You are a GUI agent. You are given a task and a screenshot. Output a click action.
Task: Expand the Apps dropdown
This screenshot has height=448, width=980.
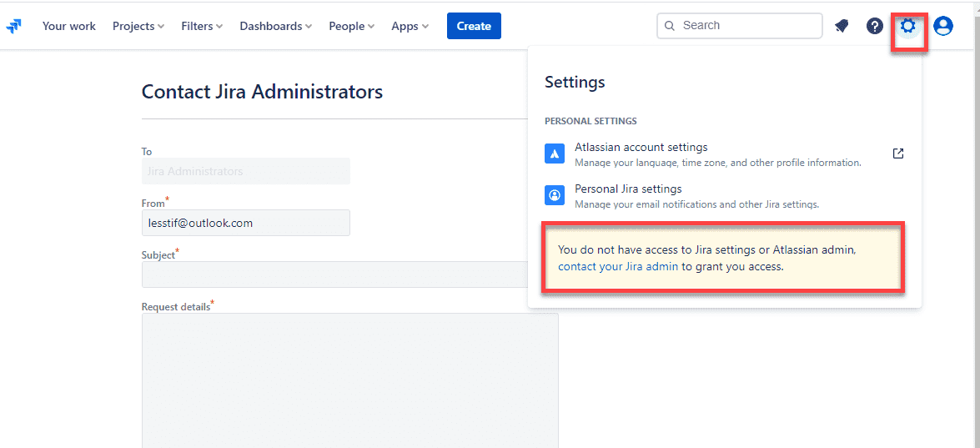click(x=410, y=26)
